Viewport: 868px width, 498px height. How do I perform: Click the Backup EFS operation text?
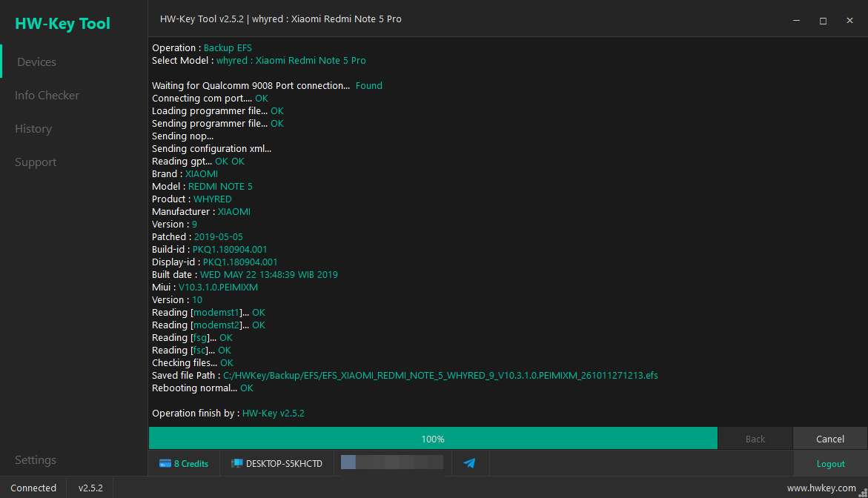click(x=228, y=48)
